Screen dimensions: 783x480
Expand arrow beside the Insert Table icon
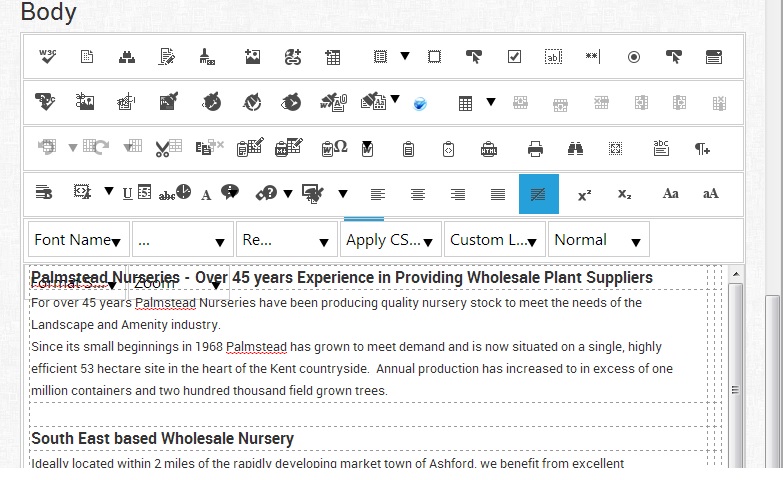[491, 102]
